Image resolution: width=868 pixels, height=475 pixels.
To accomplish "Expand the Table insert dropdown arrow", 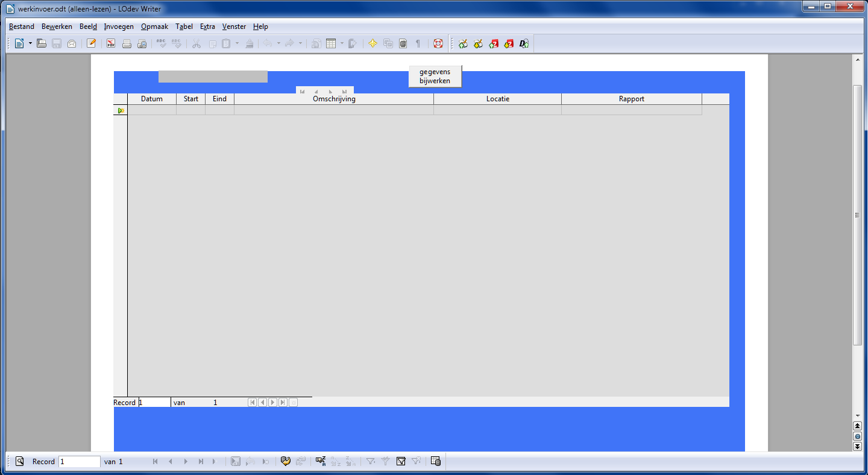I will click(x=342, y=43).
